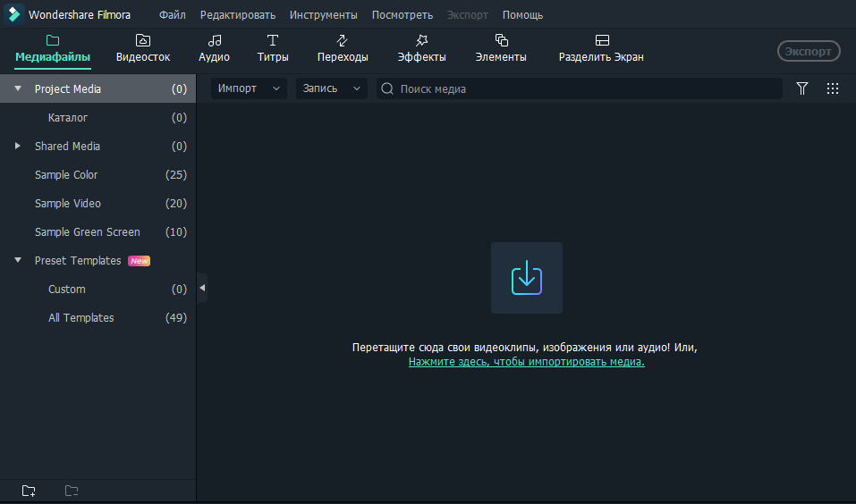The width and height of the screenshot is (856, 504).
Task: Click the greyed Экспорт menu item
Action: (467, 14)
